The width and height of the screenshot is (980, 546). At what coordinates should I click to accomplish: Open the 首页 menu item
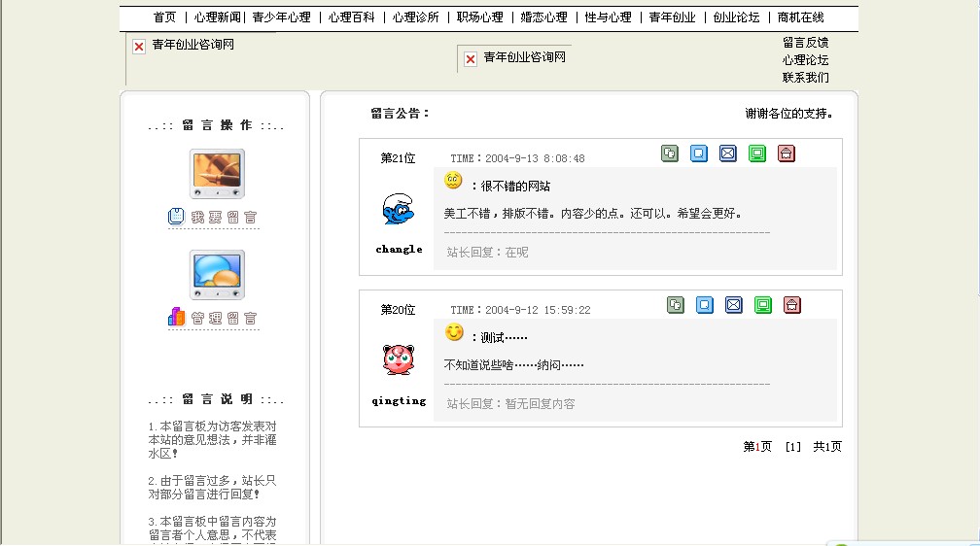pos(165,17)
